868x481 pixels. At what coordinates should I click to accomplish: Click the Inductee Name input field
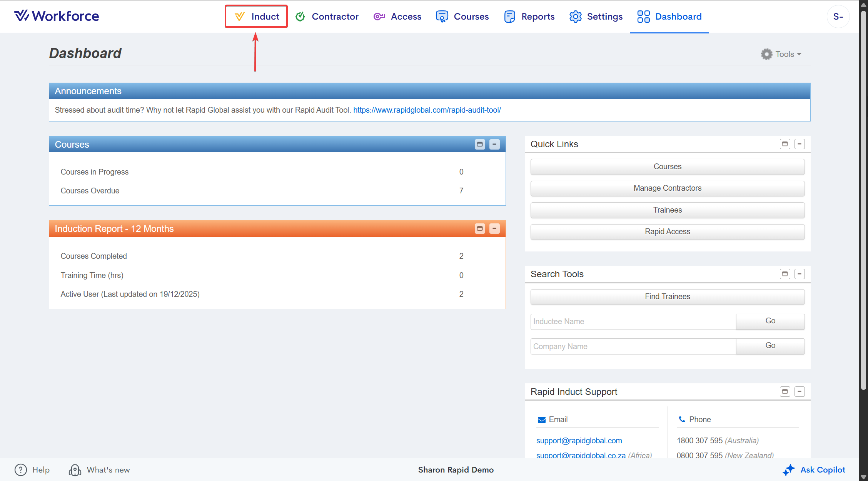(633, 322)
